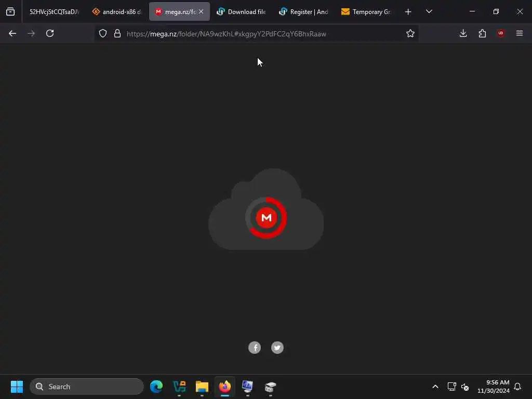Close the mega.nz tab
The image size is (532, 399).
(x=201, y=11)
